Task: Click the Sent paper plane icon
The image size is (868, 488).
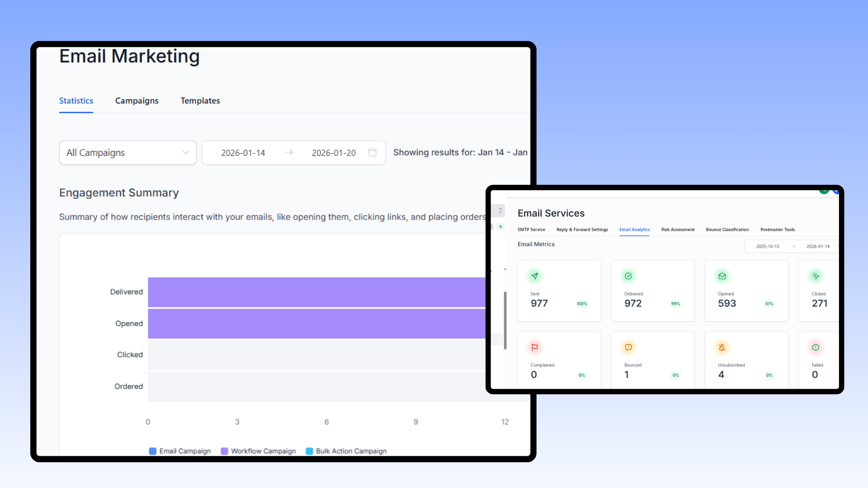Action: 535,276
